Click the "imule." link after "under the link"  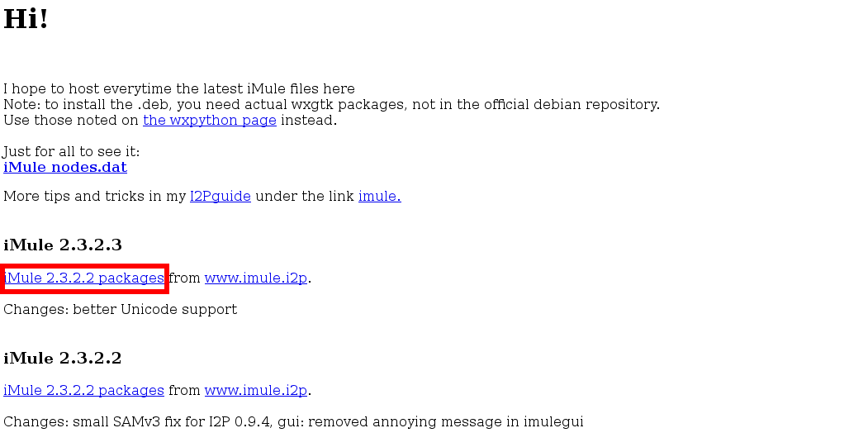click(x=379, y=197)
